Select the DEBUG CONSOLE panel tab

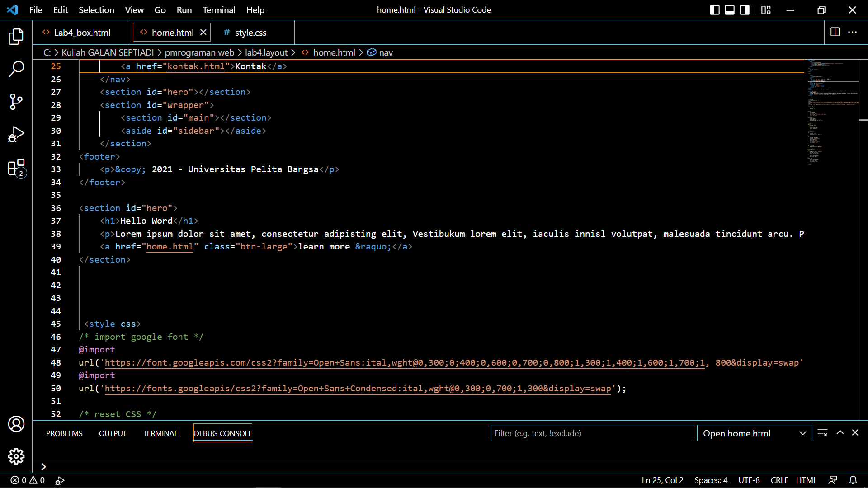222,433
